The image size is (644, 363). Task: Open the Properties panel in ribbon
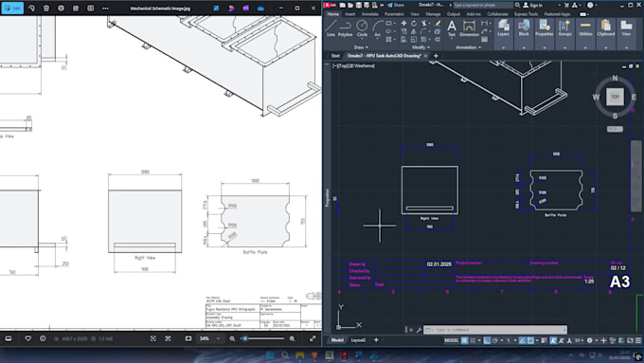click(x=545, y=28)
